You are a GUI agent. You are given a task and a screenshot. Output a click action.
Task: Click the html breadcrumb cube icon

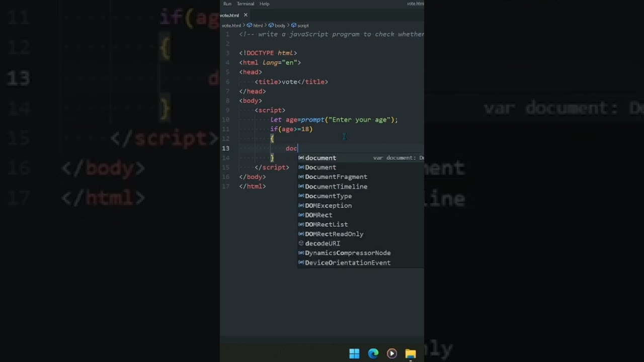(250, 25)
